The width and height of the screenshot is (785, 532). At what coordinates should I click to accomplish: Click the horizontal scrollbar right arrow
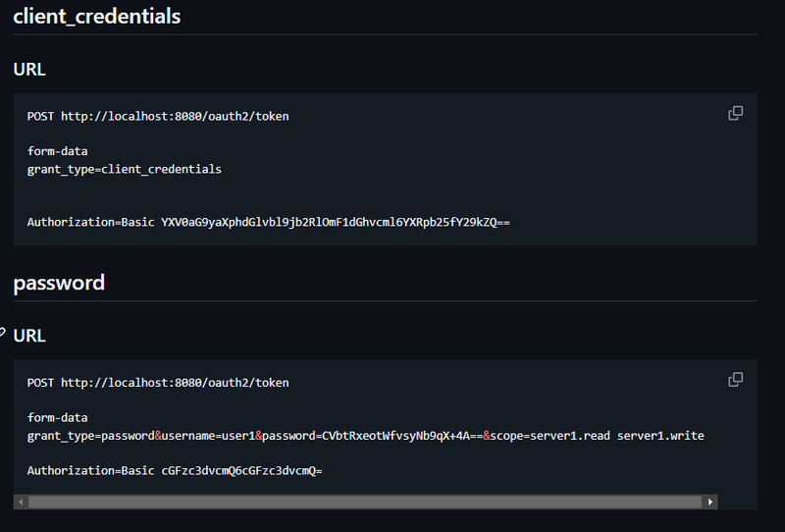click(x=709, y=502)
